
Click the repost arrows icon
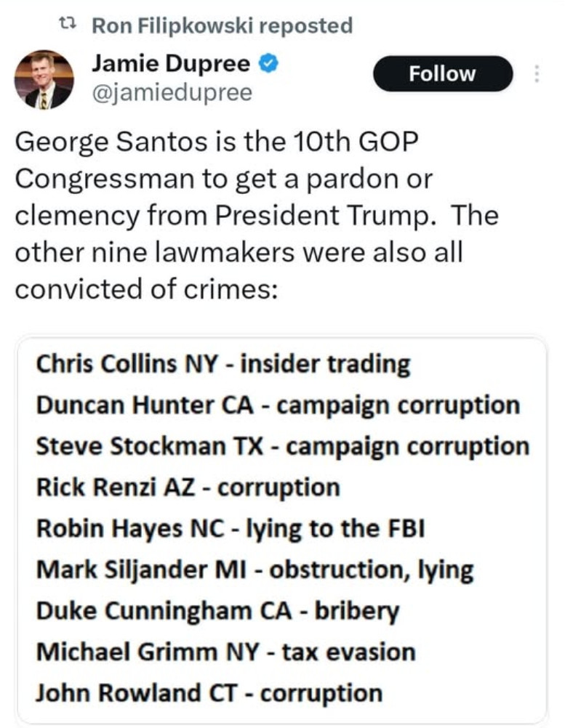[67, 26]
